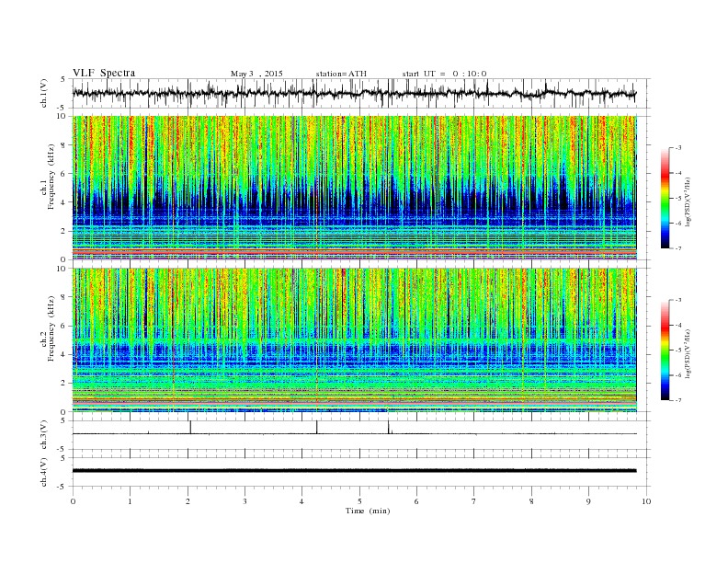Select the date text "May 3 , 2015"

pyautogui.click(x=256, y=74)
